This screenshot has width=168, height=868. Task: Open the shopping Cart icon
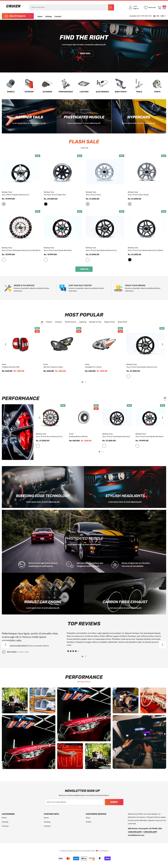(160, 7)
